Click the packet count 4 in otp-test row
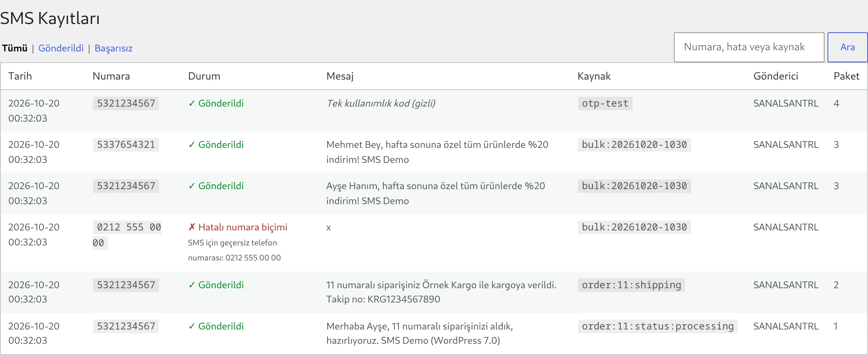 pyautogui.click(x=836, y=104)
